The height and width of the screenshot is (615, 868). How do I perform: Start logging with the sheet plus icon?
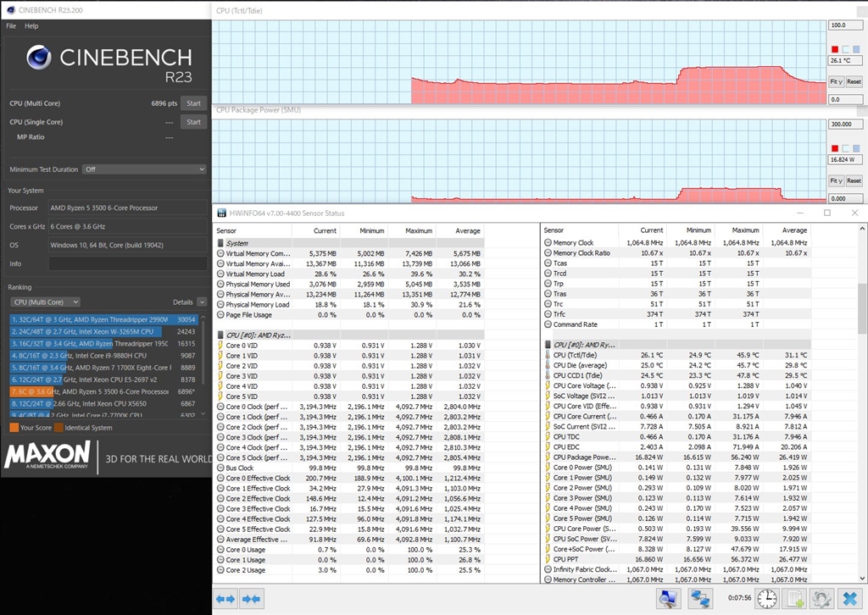796,599
